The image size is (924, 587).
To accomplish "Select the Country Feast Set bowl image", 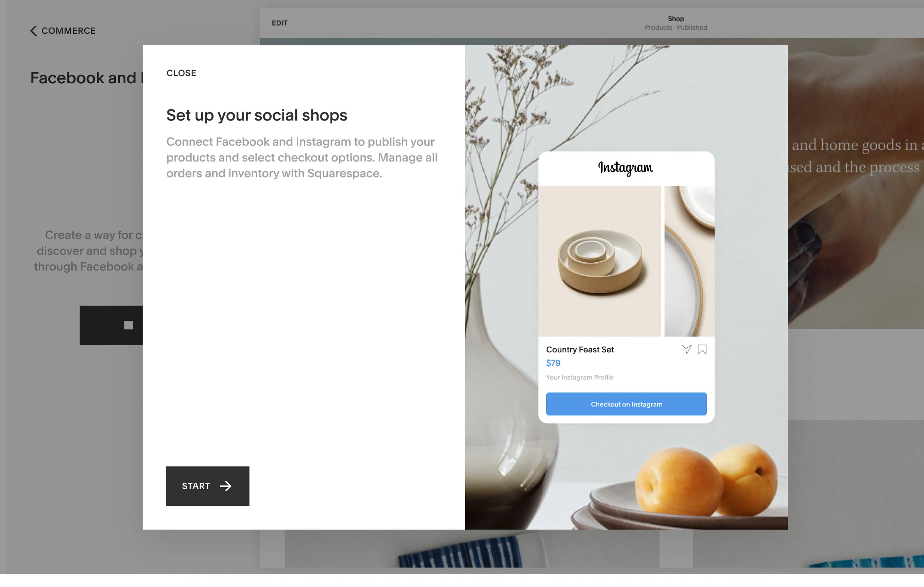I will click(599, 261).
